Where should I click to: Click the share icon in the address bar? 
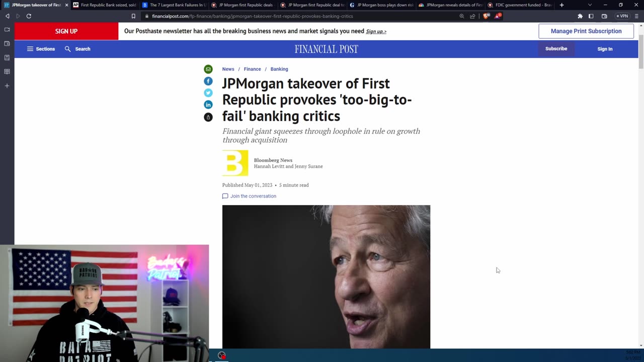[x=472, y=16]
